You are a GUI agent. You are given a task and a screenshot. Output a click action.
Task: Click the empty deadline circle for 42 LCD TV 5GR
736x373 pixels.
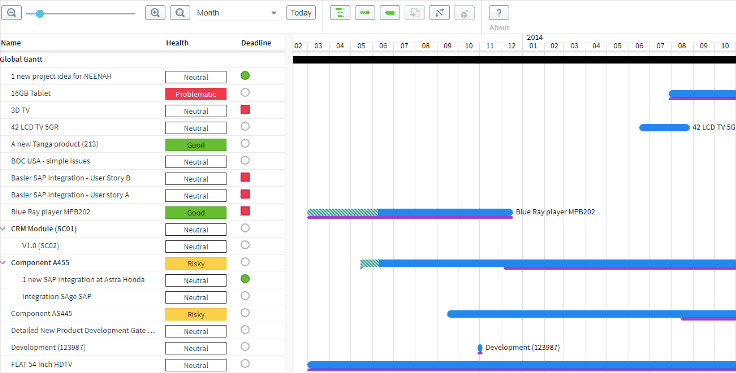(x=245, y=126)
